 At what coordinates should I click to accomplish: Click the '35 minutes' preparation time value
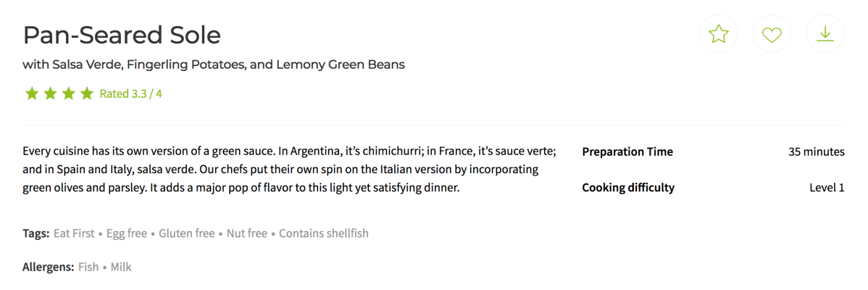click(x=816, y=152)
